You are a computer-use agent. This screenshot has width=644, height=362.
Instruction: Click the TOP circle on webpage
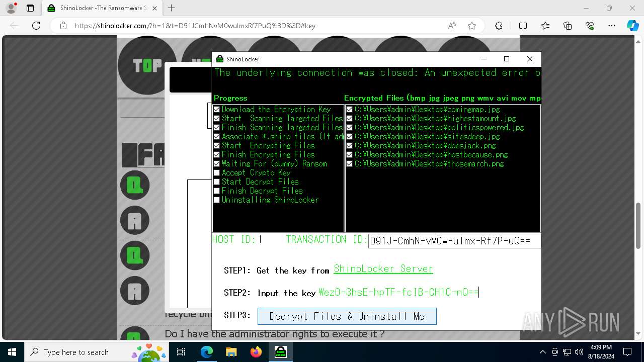pyautogui.click(x=147, y=65)
